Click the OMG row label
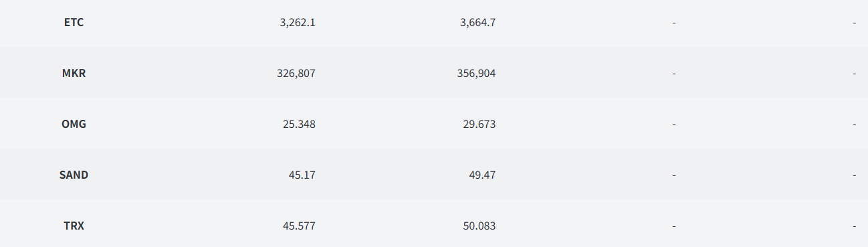 74,124
